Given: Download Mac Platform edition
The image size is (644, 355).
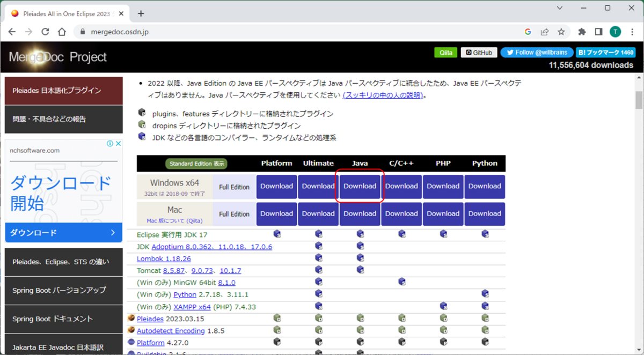Looking at the screenshot, I should click(x=276, y=213).
